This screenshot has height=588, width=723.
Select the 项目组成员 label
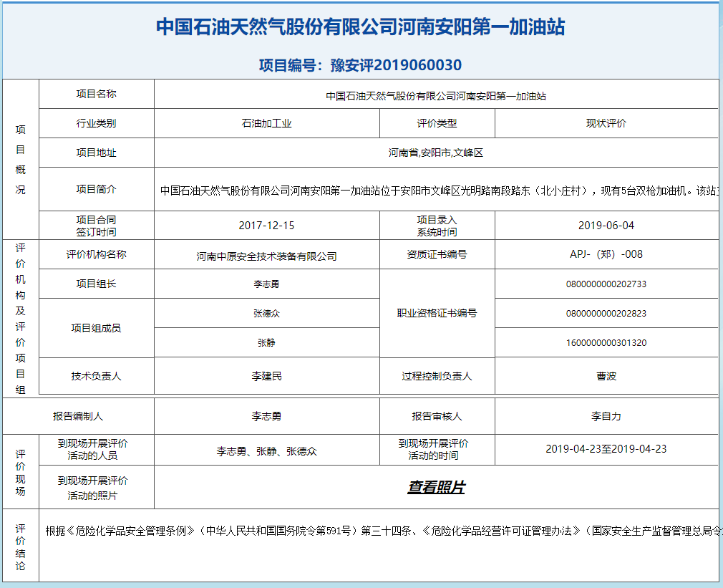pos(97,328)
